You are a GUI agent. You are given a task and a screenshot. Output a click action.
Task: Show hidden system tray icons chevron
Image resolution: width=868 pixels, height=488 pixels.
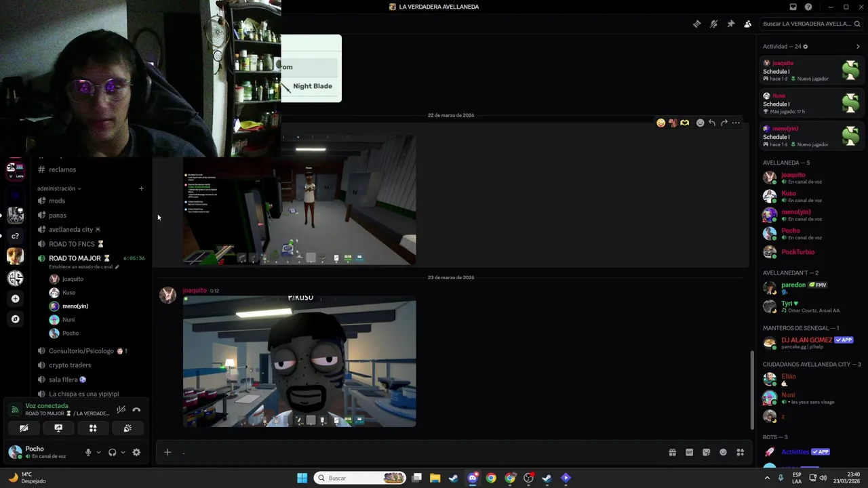[767, 478]
